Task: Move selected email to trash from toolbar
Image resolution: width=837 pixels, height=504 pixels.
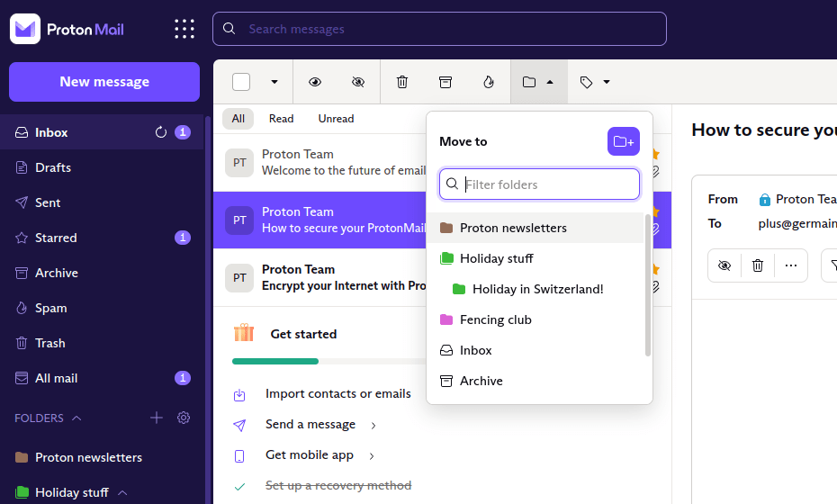Action: point(402,82)
